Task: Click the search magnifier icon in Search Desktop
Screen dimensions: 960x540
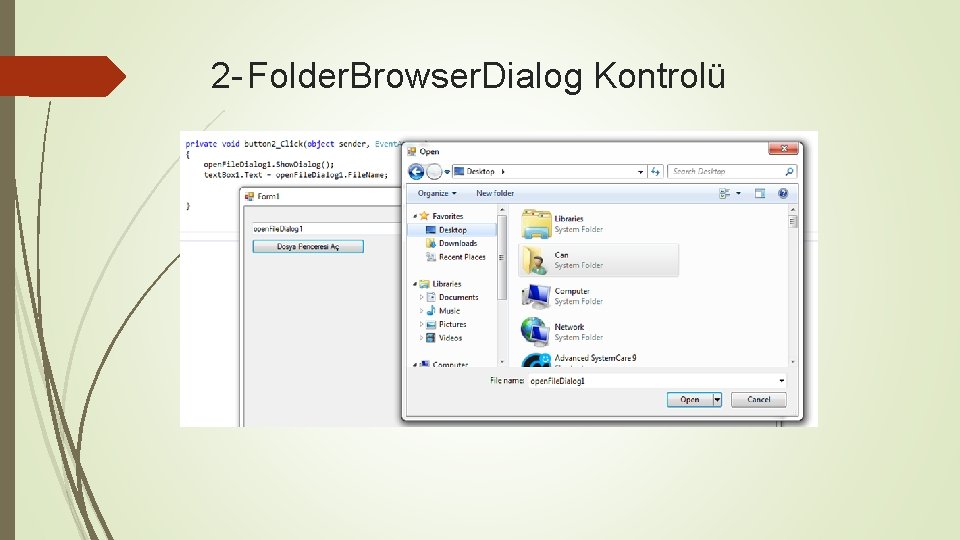Action: point(789,171)
